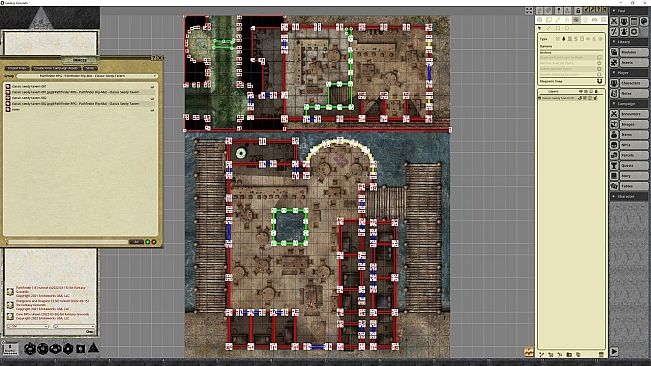This screenshot has height=366, width=651.
Task: Click the padlock icon in image toolbar
Action: click(578, 10)
